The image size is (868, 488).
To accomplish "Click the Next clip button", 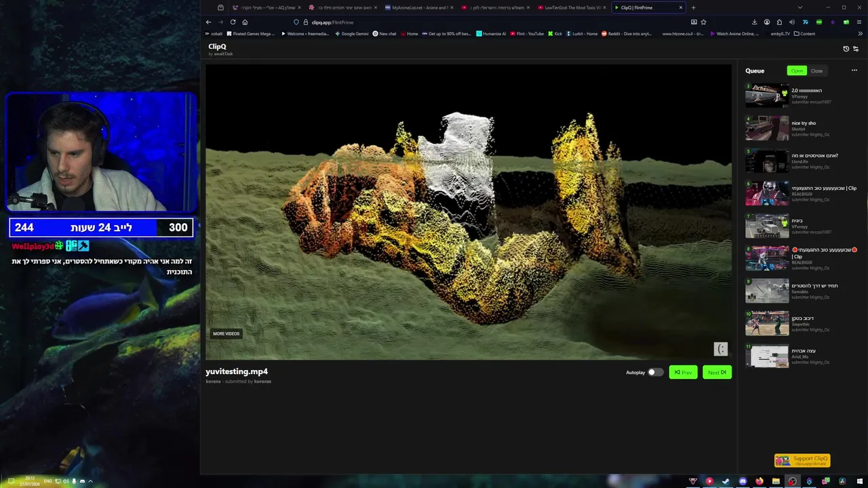I will click(717, 372).
